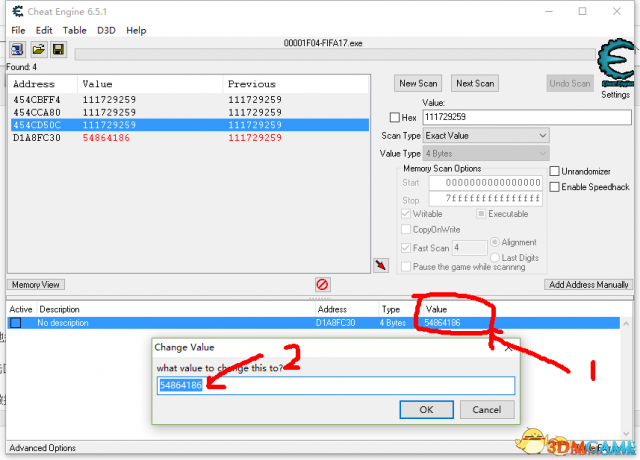Copy selected addresses with the red arrow
This screenshot has width=640, height=460.
[x=381, y=265]
